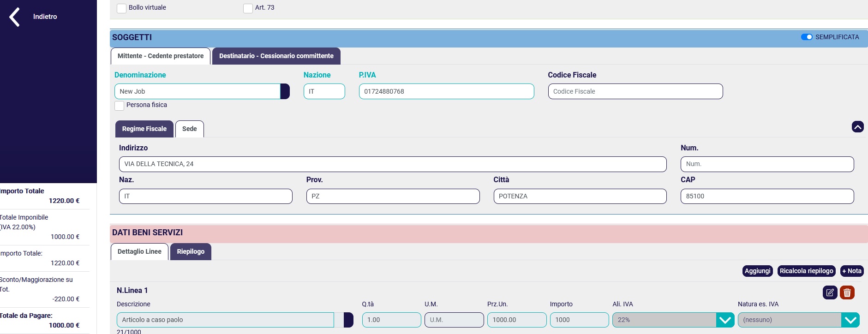Switch to Mittente - Cedente prestatore tab
This screenshot has width=868, height=334.
tap(161, 56)
